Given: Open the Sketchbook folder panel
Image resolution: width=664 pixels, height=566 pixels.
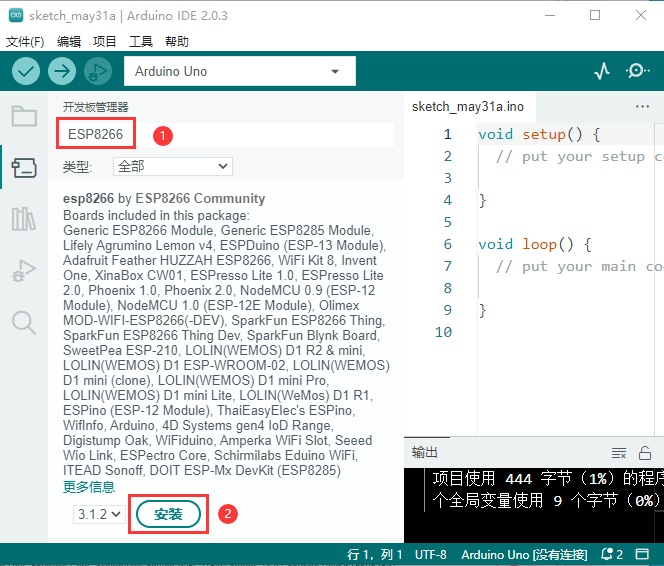Looking at the screenshot, I should (24, 116).
